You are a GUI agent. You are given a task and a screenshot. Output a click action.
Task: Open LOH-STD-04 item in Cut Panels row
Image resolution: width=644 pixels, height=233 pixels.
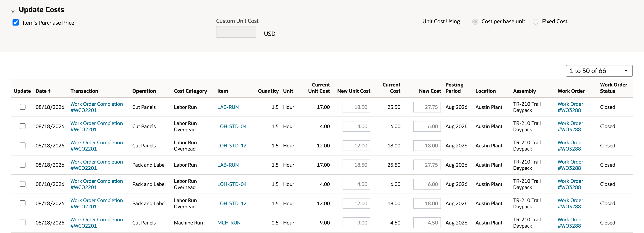(232, 127)
